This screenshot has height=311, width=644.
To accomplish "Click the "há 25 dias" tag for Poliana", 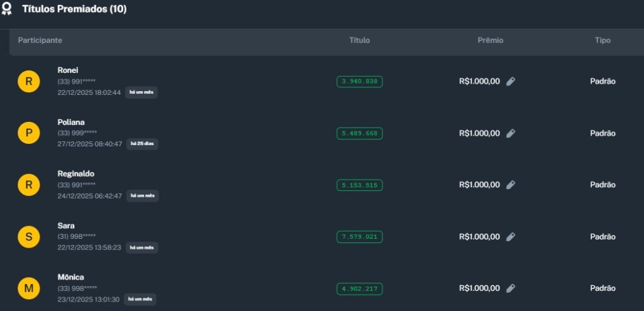I will [x=143, y=144].
